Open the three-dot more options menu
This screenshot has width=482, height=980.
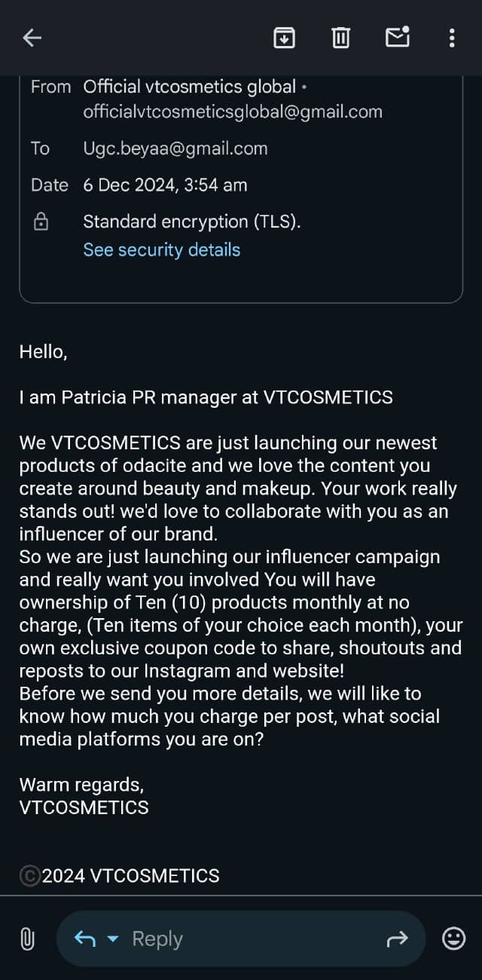point(451,38)
